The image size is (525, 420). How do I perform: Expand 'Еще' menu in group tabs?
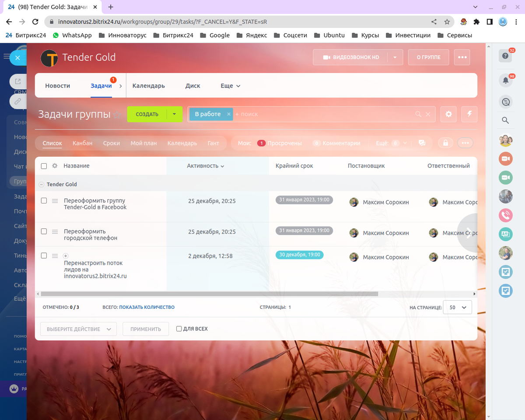coord(231,86)
